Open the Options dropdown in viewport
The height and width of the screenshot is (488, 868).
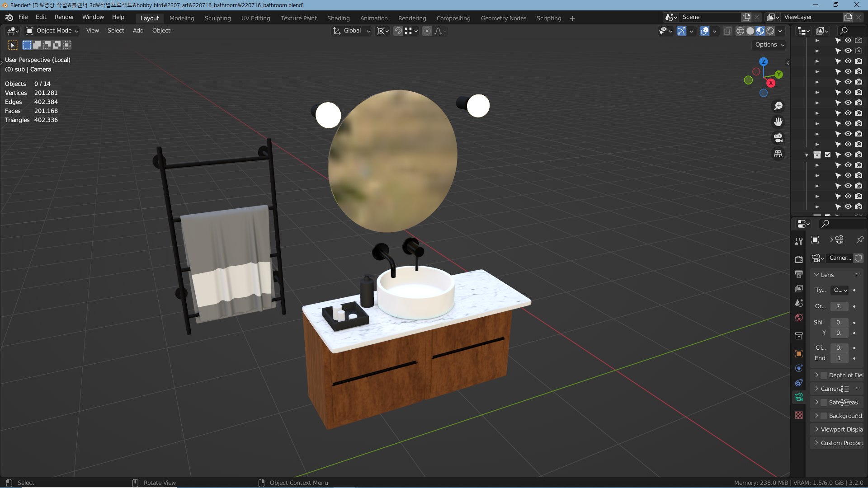[769, 44]
